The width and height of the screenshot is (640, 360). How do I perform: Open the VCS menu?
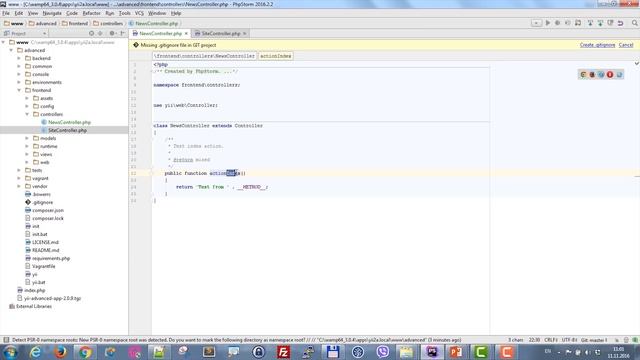coord(139,13)
